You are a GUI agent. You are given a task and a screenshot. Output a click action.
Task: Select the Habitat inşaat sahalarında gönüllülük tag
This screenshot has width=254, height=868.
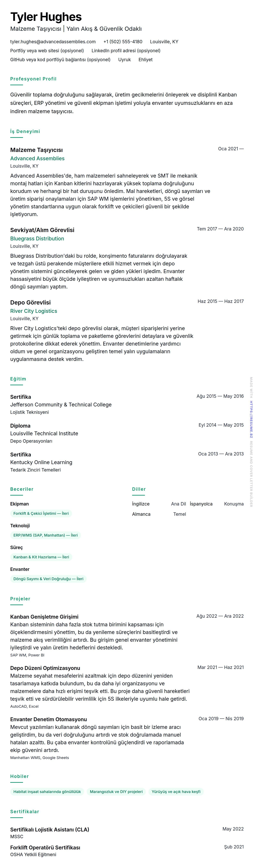[x=47, y=792]
